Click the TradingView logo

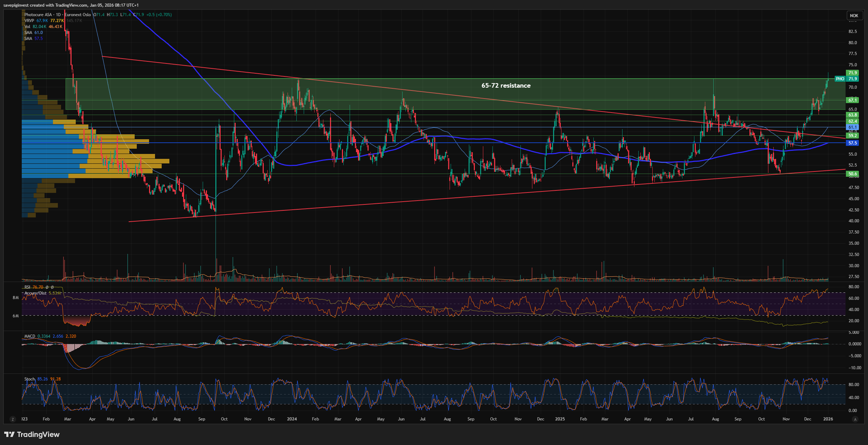[32, 434]
